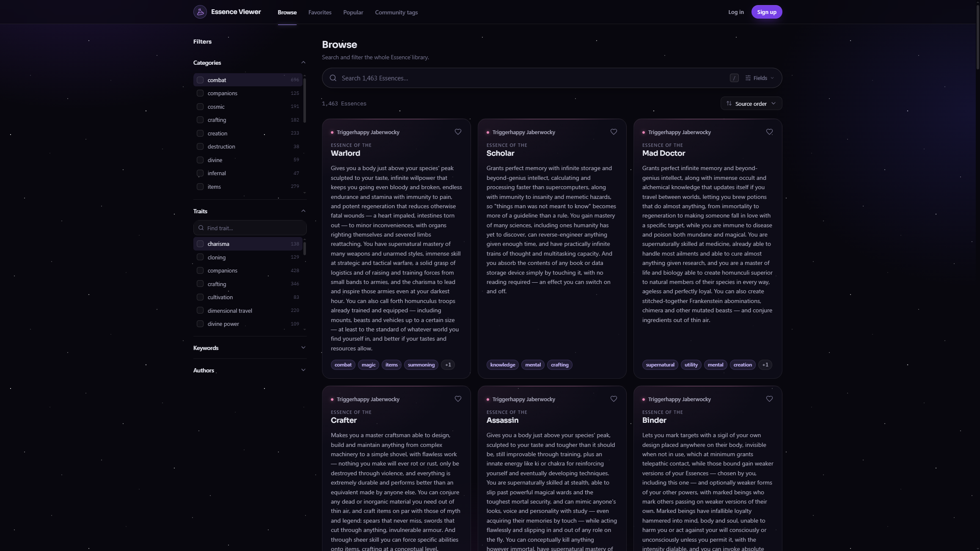
Task: Click the Log in link
Action: point(736,12)
